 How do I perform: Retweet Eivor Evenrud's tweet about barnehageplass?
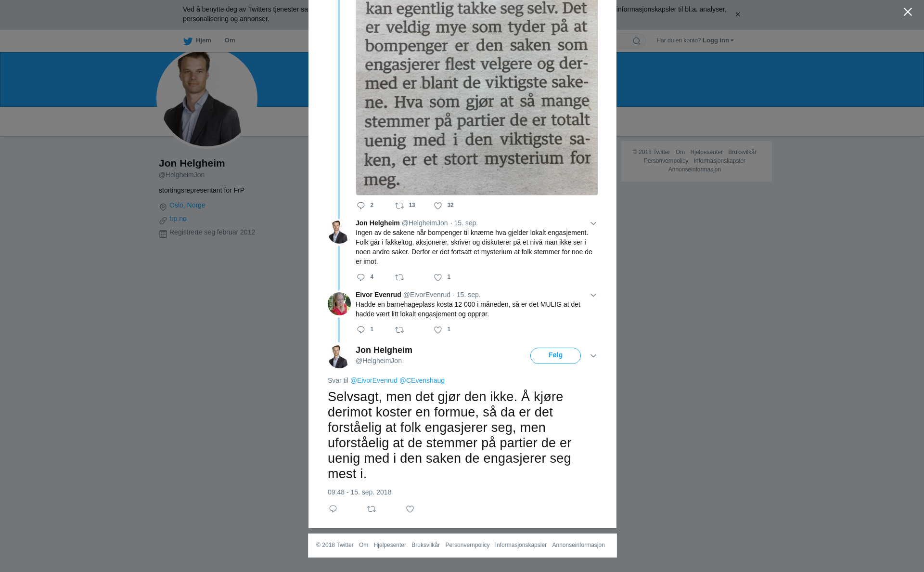(x=399, y=330)
